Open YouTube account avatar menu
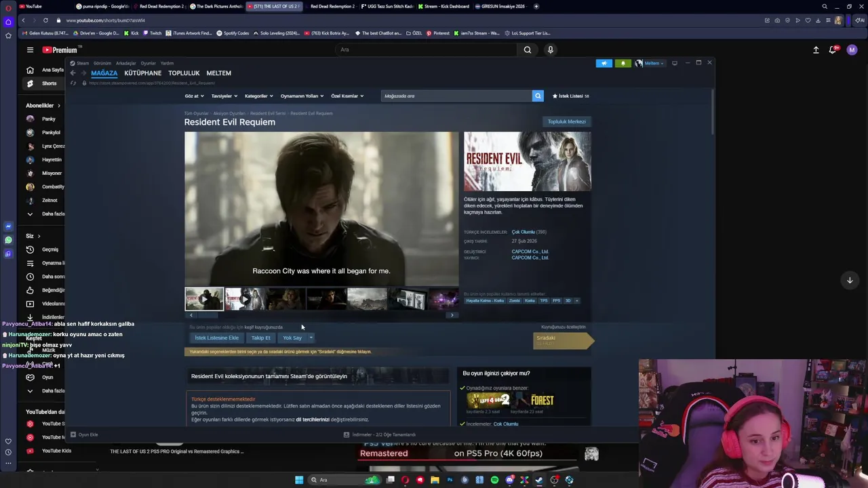Viewport: 868px width, 488px height. [x=852, y=49]
